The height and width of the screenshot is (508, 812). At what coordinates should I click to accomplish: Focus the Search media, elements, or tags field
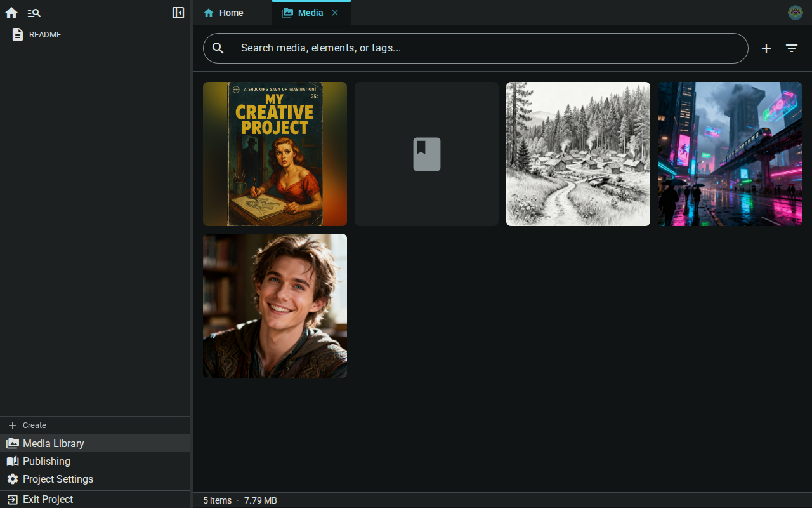coord(476,48)
